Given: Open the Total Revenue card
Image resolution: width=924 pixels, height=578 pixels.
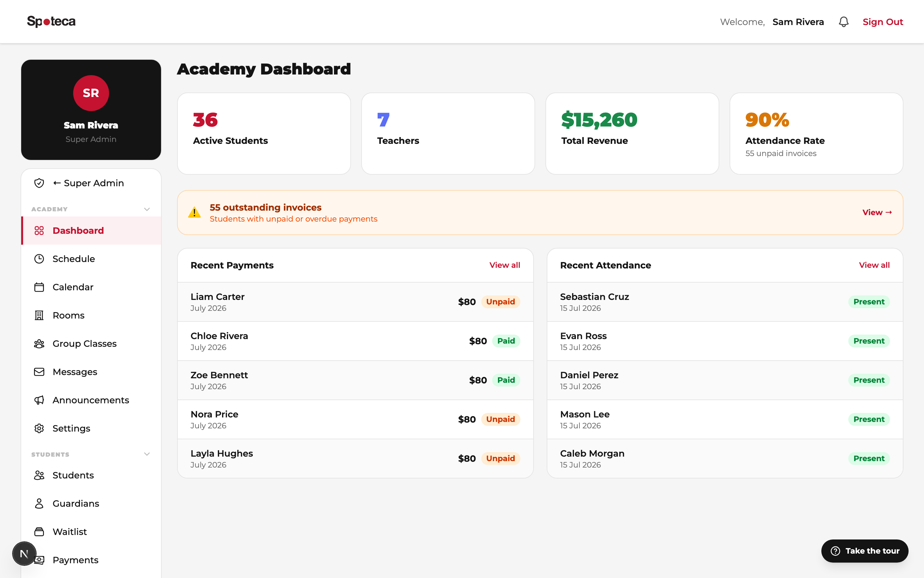Looking at the screenshot, I should 632,133.
